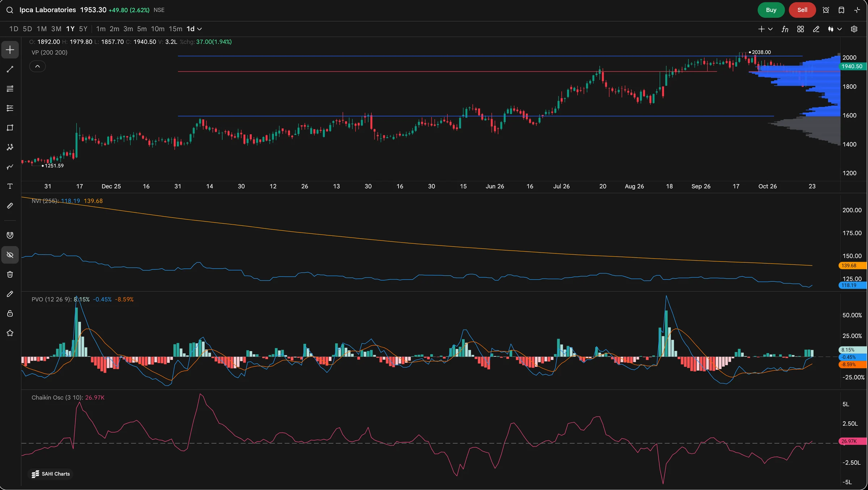Click the search magnifier icon

10,10
